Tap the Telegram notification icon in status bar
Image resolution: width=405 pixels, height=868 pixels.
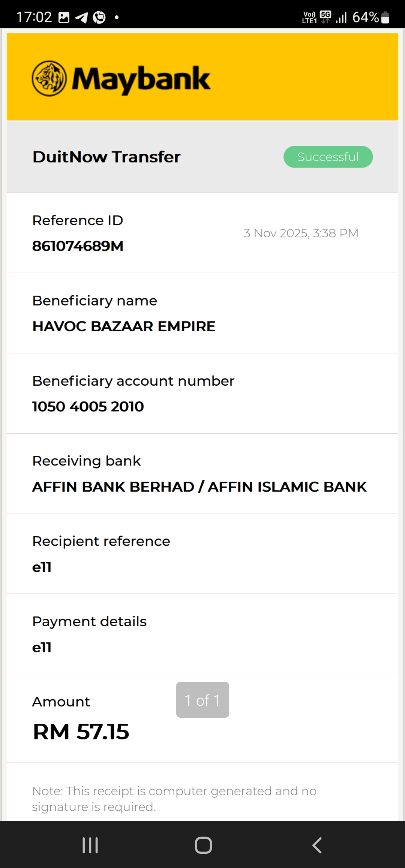pos(81,17)
